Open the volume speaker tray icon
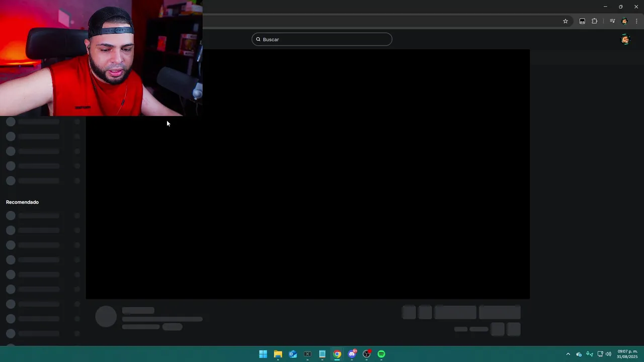The height and width of the screenshot is (362, 644). [x=609, y=354]
